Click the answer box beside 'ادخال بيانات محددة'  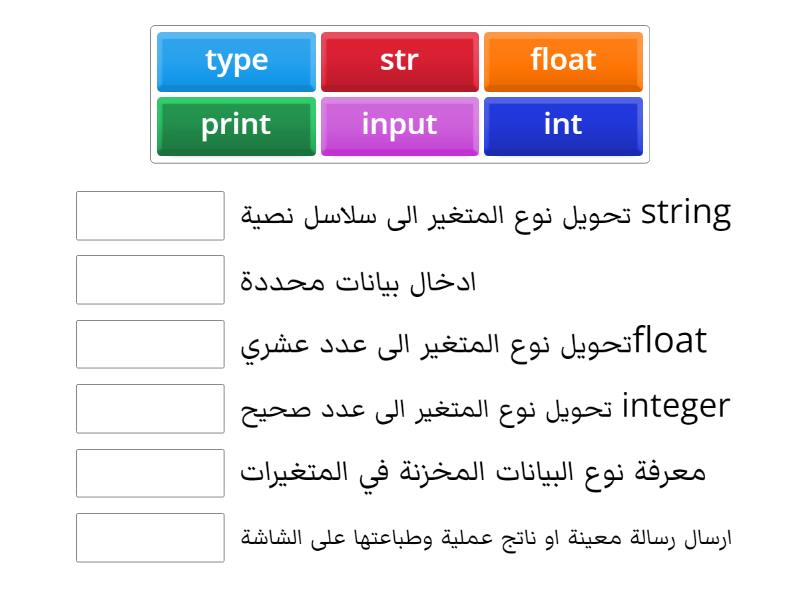150,280
